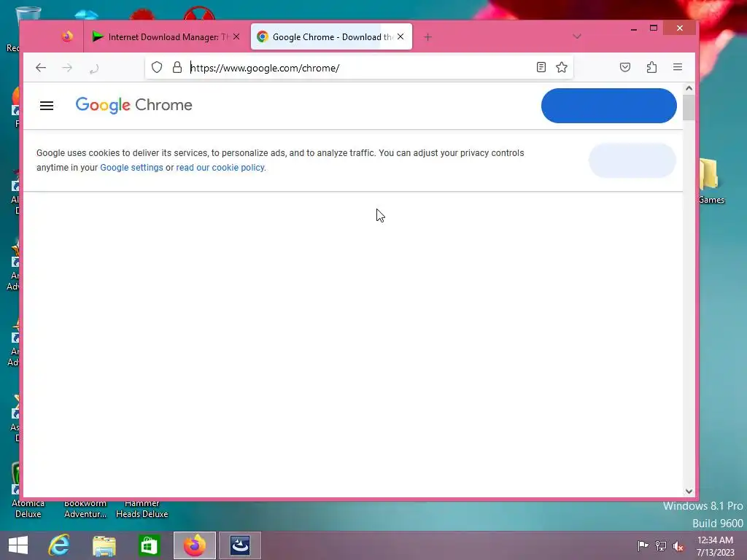Click the pinned Firefox view tab
The height and width of the screenshot is (560, 747).
pos(67,36)
